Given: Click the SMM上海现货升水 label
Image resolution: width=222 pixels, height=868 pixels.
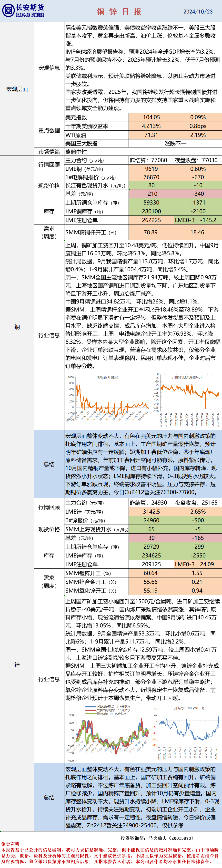Looking at the screenshot, I should (97, 529).
